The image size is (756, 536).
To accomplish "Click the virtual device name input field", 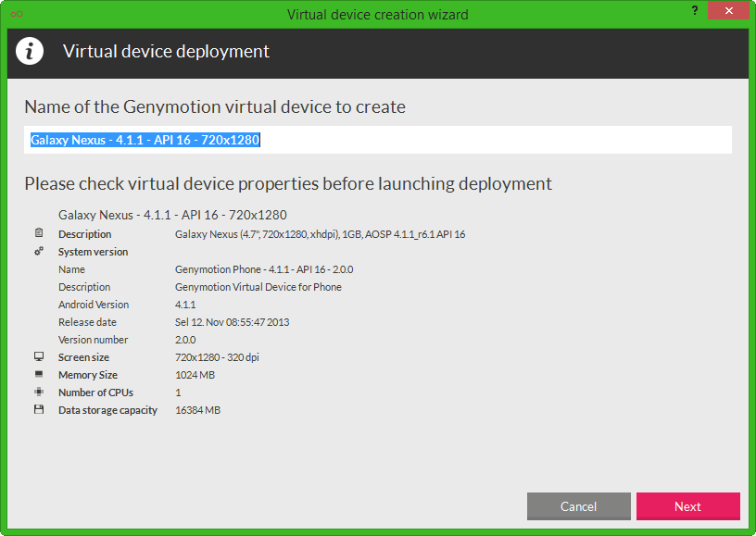I will tap(377, 140).
